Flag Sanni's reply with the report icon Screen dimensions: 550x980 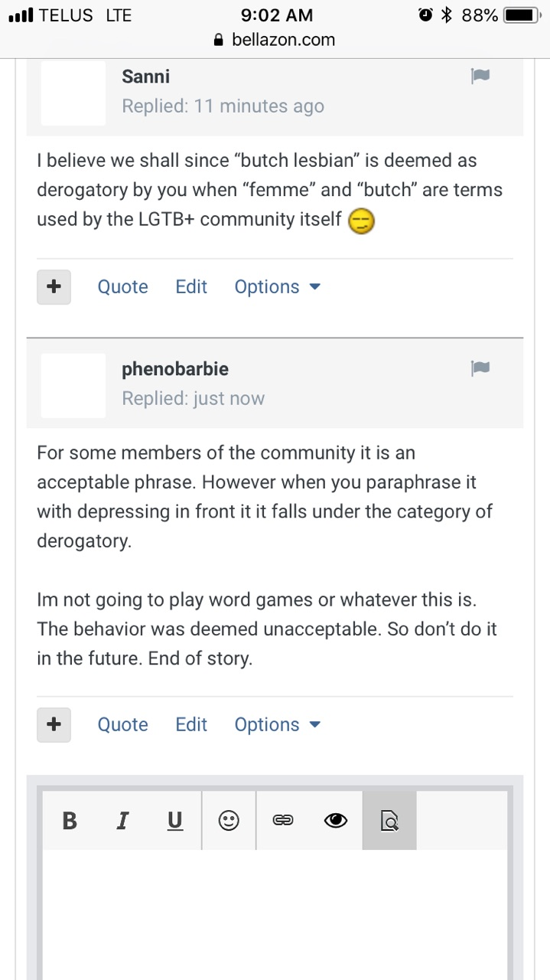pos(480,76)
